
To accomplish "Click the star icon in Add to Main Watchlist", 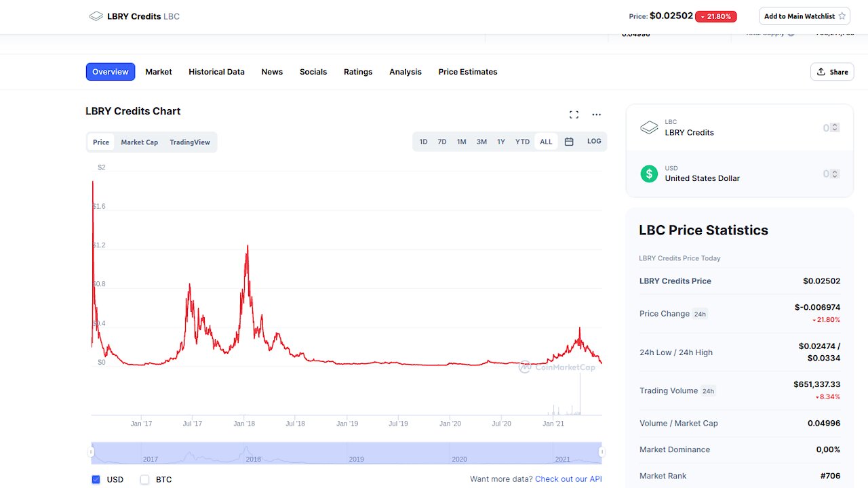I will (x=842, y=16).
